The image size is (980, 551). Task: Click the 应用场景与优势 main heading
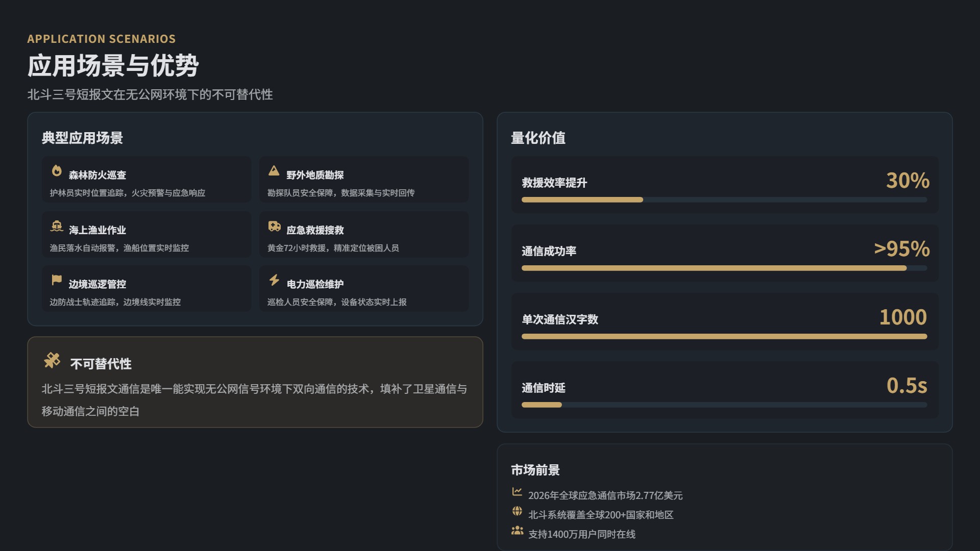click(x=113, y=66)
